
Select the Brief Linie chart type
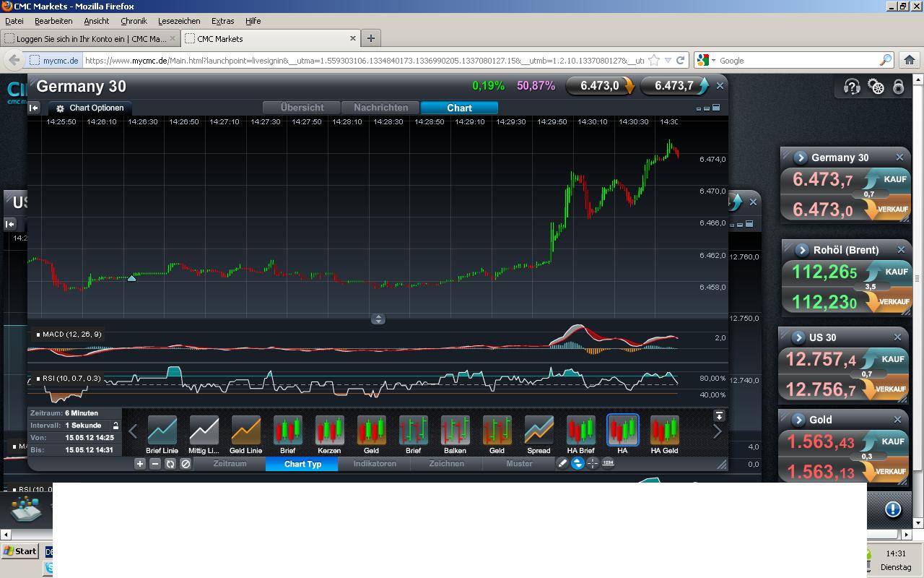pos(162,435)
